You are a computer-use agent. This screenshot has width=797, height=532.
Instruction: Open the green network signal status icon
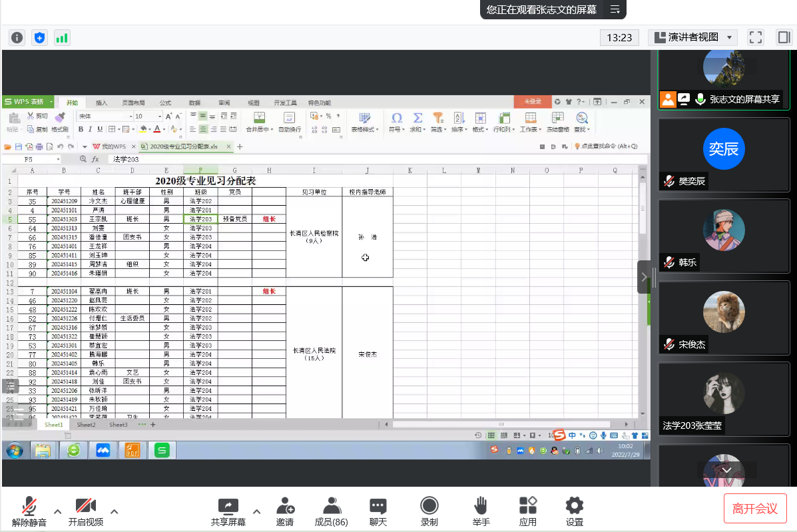(61, 37)
